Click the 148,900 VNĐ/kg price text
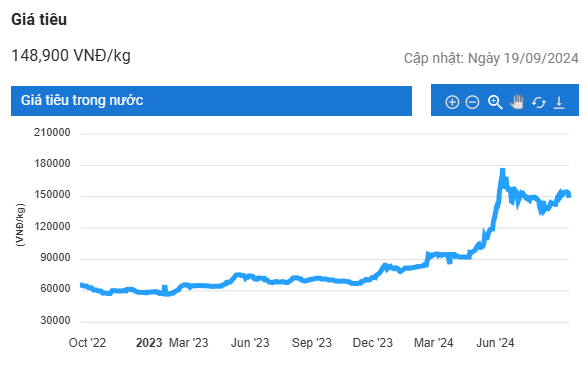588x366 pixels. tap(71, 56)
